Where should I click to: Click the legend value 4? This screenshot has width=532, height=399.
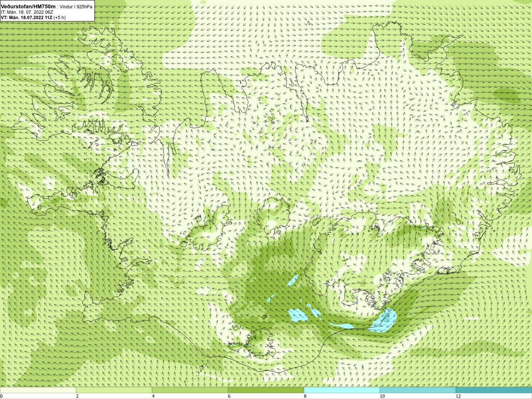point(153,396)
